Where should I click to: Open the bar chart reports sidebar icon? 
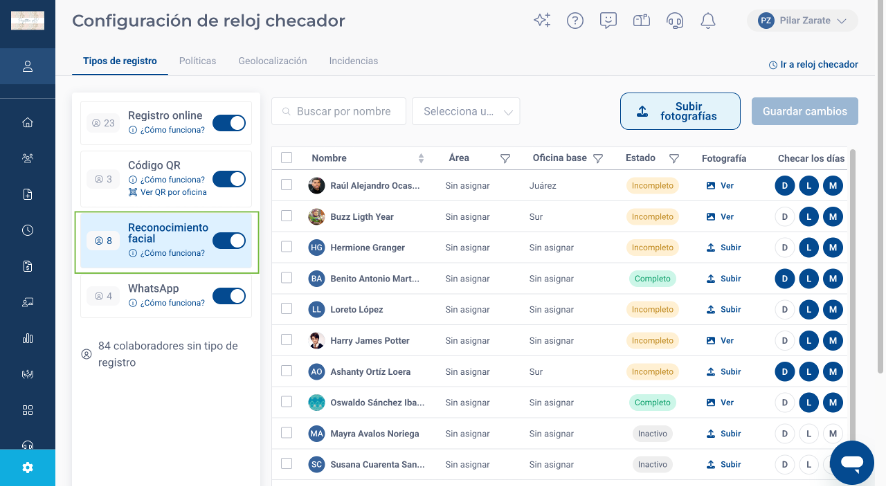(x=27, y=338)
